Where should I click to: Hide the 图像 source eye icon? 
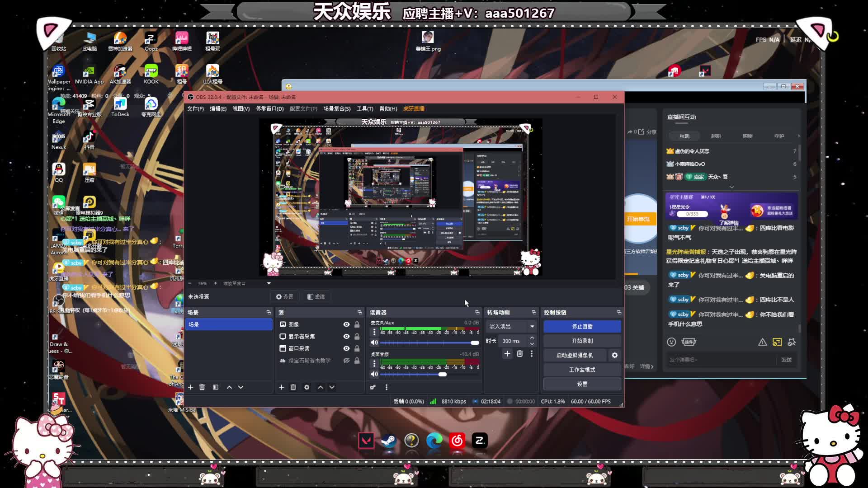click(x=346, y=324)
